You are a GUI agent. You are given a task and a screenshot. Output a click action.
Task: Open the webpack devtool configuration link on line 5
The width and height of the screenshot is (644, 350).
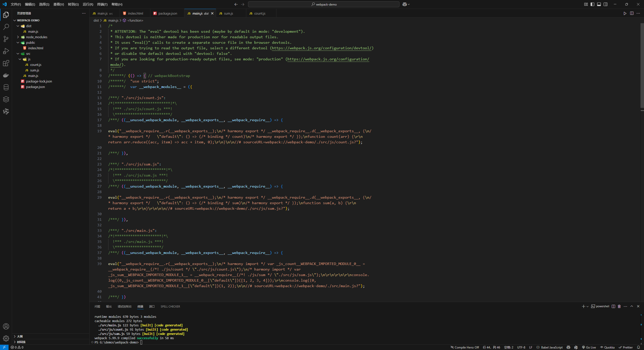tap(322, 48)
